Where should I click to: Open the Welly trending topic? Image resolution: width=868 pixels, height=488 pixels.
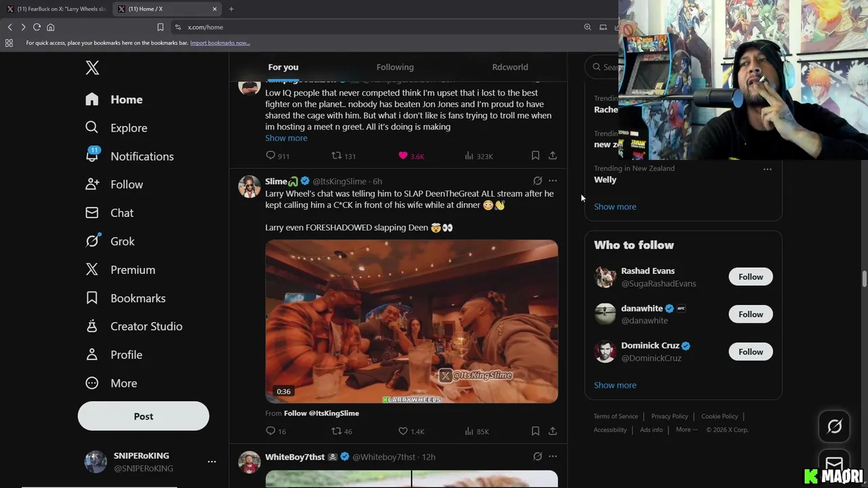(605, 180)
